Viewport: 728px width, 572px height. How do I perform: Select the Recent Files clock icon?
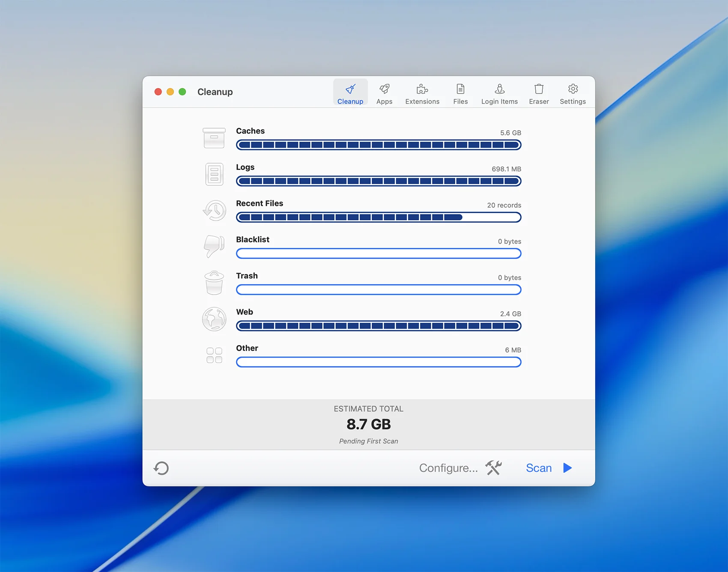click(x=214, y=211)
